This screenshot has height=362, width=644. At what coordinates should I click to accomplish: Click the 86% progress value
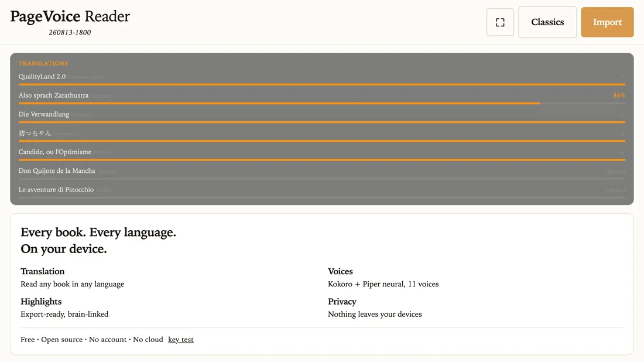coord(619,95)
